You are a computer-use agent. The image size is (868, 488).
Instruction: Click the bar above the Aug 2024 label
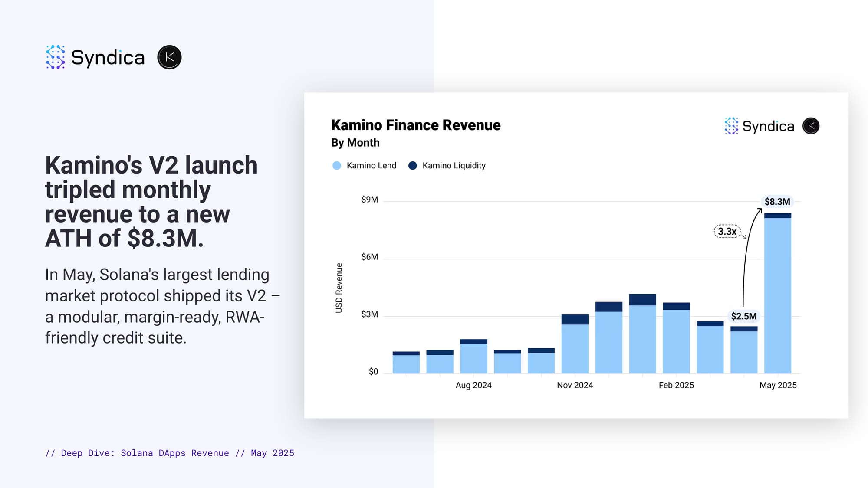(x=473, y=357)
